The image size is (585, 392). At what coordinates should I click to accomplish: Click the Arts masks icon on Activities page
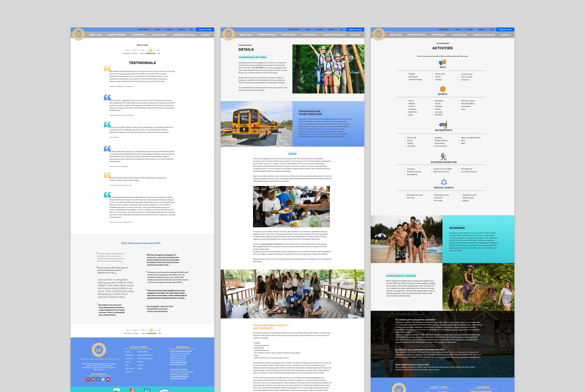pos(443,62)
